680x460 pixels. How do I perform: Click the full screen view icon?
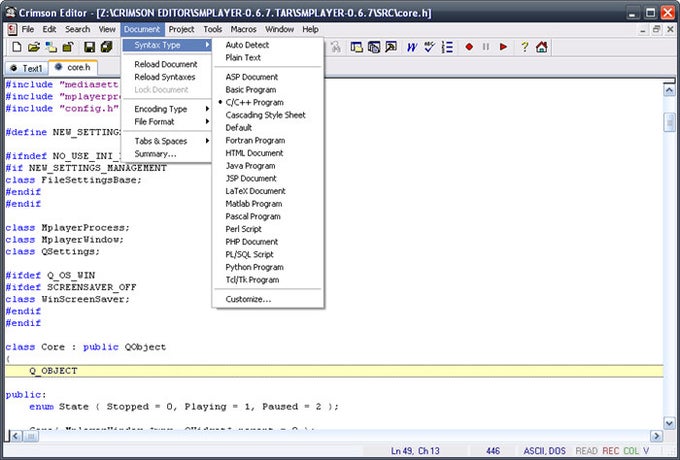[391, 47]
